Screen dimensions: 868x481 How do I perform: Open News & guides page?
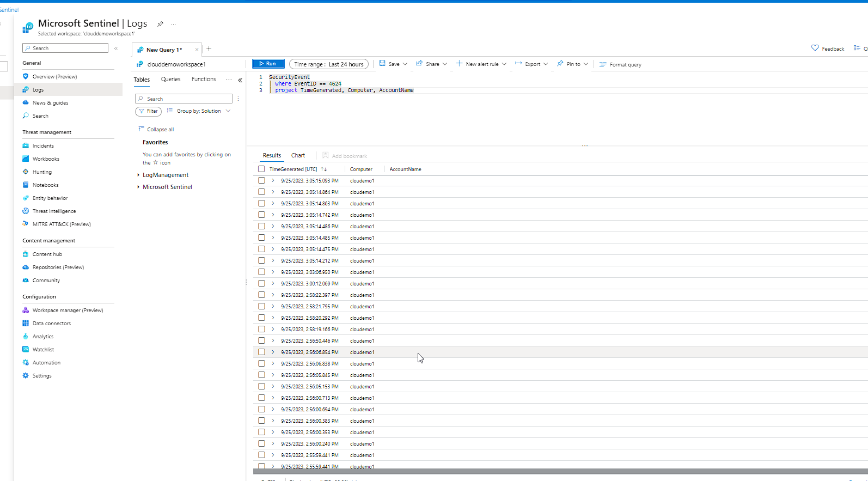(50, 103)
